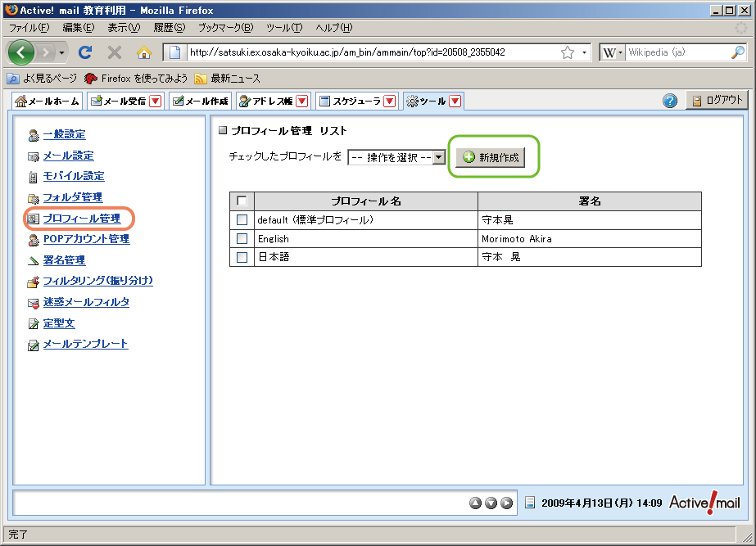756x546 pixels.
Task: Click the calendar icon beside the date
Action: (x=530, y=503)
